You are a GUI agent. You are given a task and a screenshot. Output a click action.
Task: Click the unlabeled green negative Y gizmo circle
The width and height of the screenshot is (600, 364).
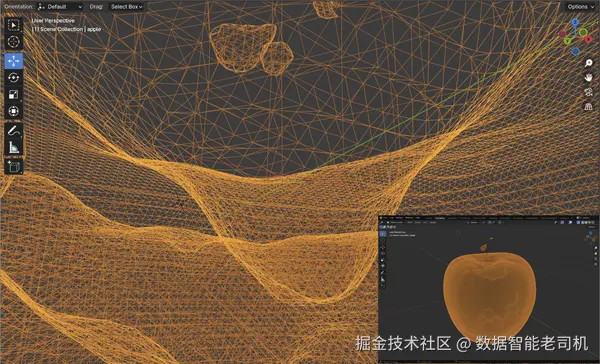pos(583,33)
